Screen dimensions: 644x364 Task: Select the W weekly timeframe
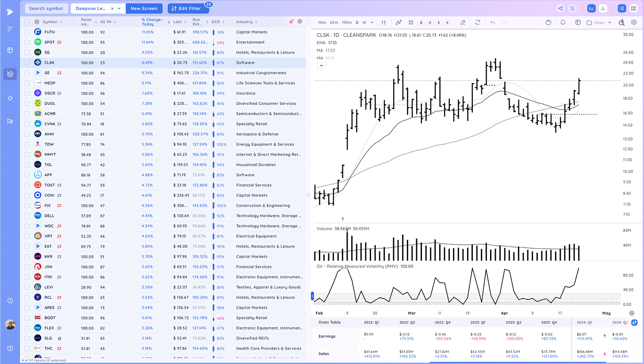pyautogui.click(x=364, y=23)
